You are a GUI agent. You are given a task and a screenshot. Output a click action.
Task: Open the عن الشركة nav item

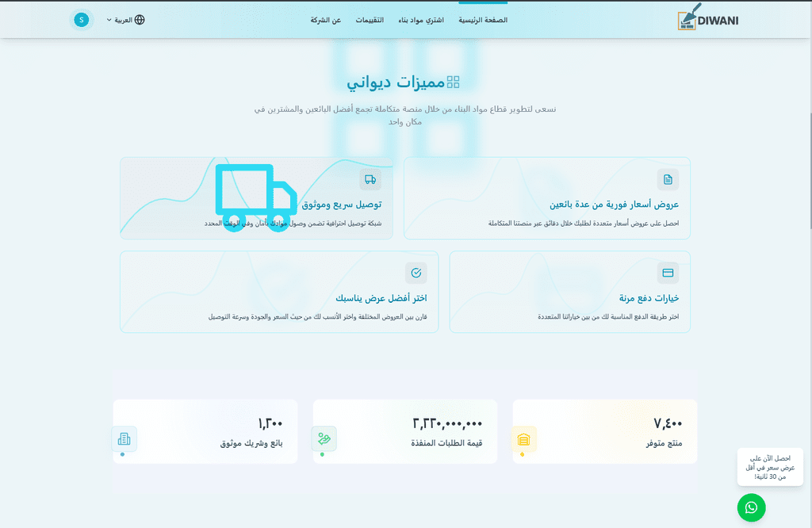326,20
